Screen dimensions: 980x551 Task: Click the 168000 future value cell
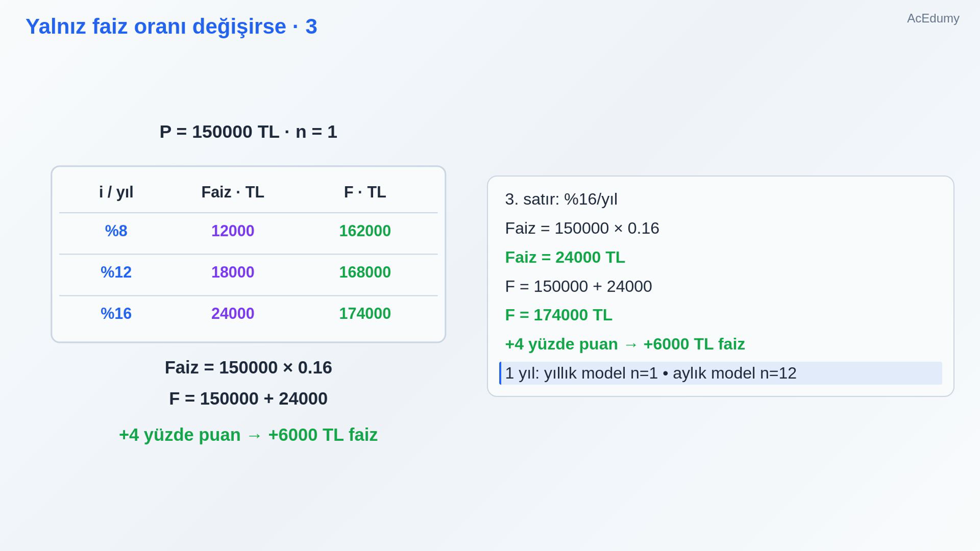(365, 272)
